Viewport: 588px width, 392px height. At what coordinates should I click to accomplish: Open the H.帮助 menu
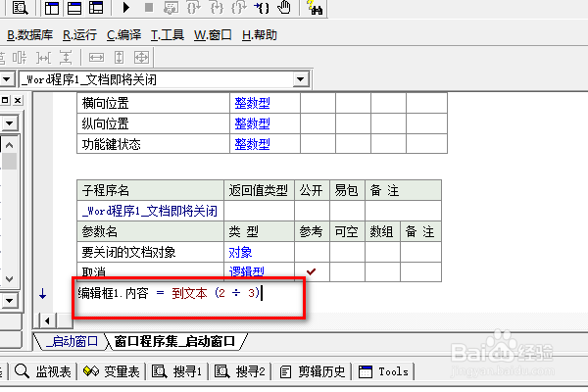click(259, 35)
